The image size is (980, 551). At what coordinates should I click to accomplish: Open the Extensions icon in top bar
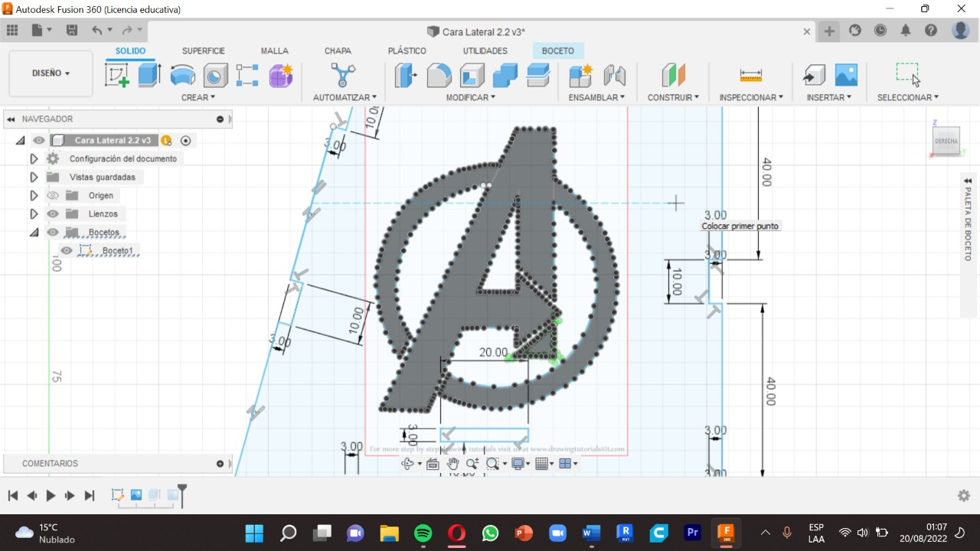pos(855,31)
